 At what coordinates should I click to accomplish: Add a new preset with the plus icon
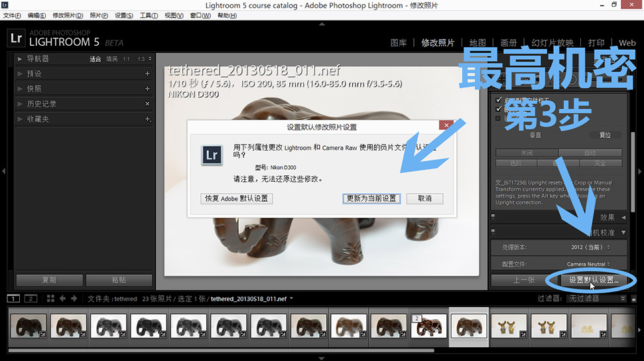pos(147,74)
